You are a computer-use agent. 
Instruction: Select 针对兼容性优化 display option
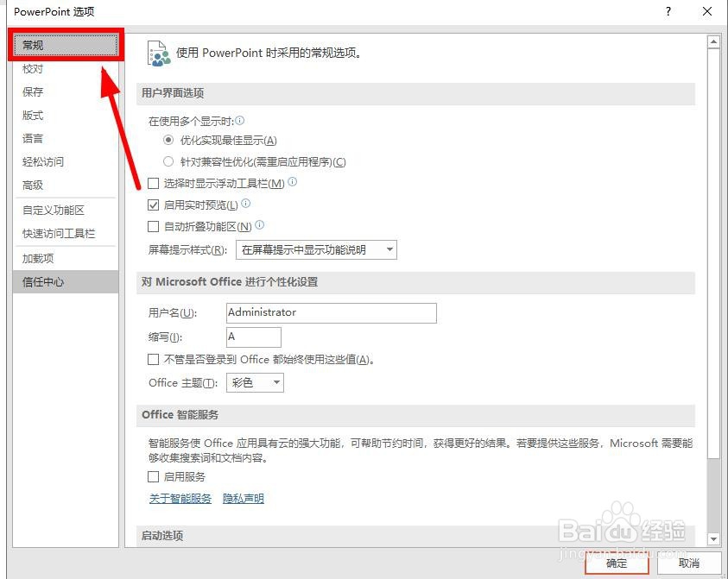pos(169,160)
